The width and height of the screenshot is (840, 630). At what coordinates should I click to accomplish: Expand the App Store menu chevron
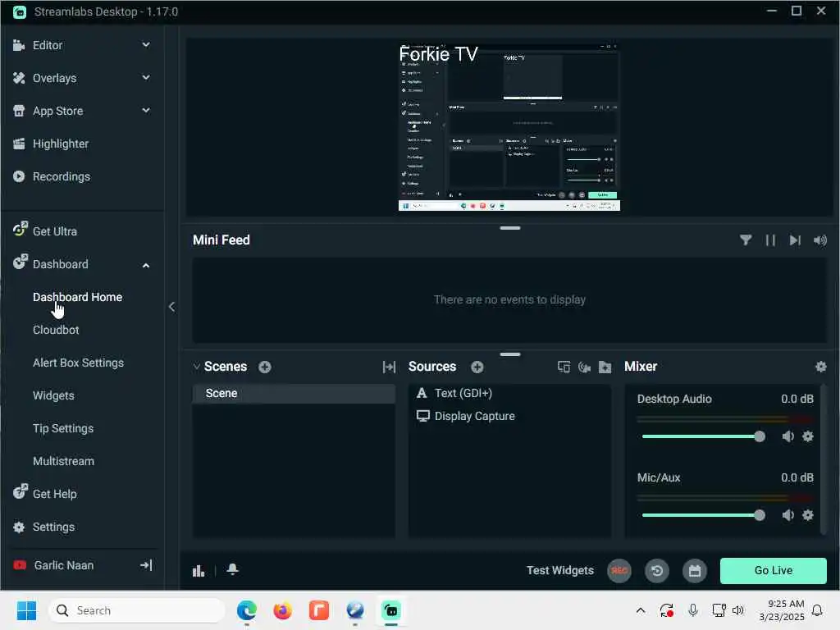146,111
